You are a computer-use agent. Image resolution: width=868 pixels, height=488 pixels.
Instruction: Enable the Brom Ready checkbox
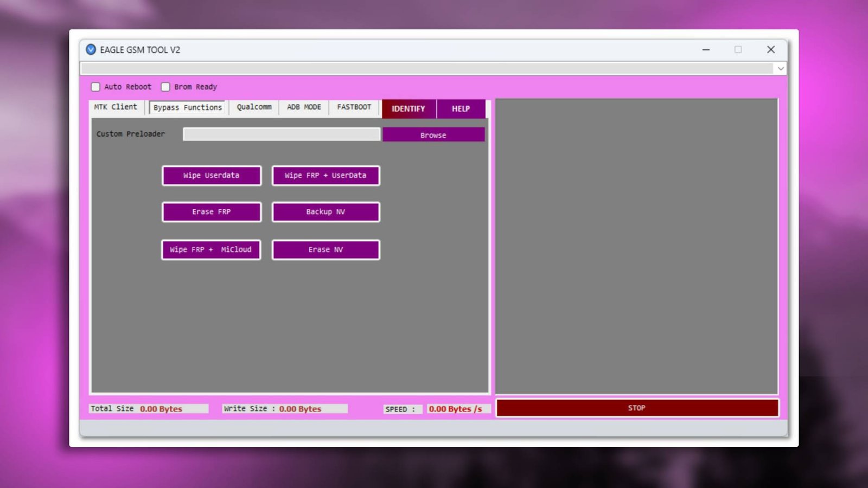165,87
